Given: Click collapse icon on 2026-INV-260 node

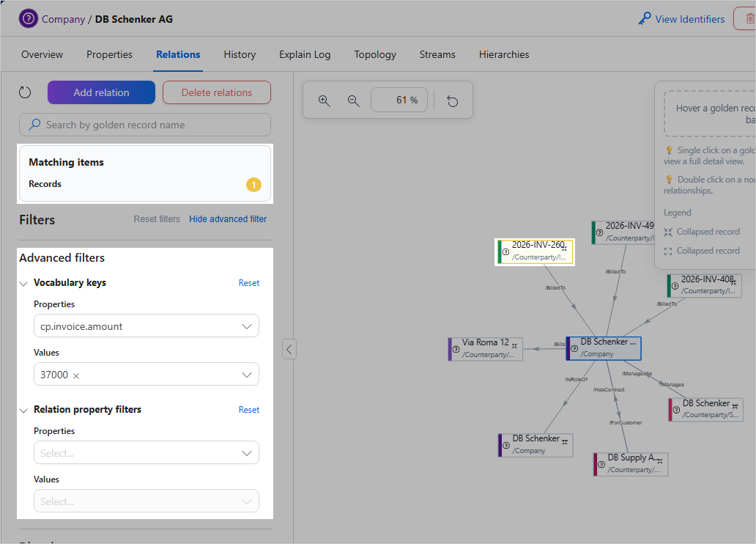Looking at the screenshot, I should [x=564, y=248].
